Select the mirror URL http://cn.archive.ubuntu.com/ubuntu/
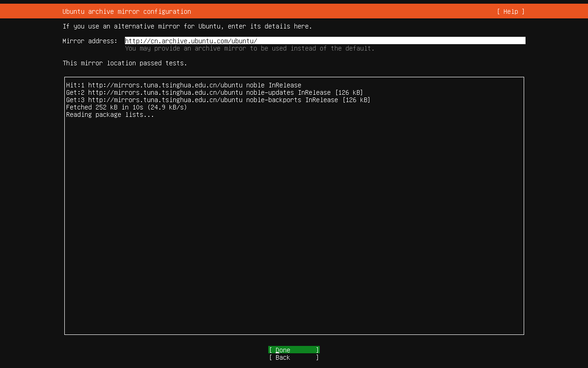The image size is (588, 368). click(190, 41)
